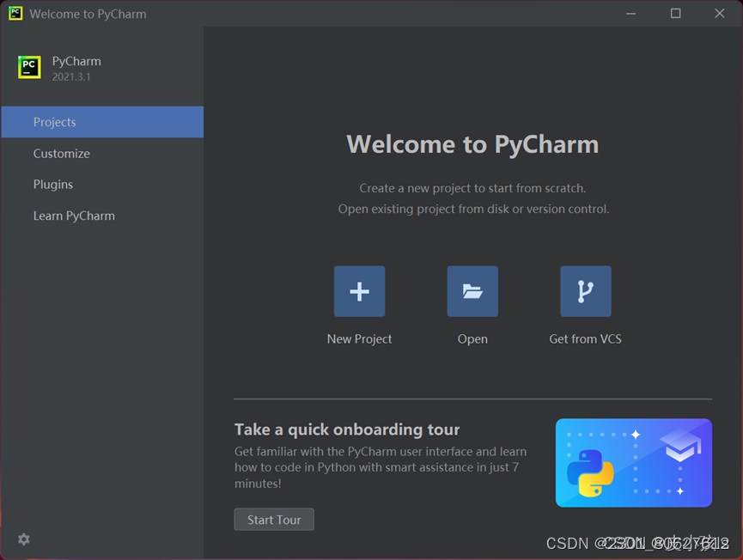Click the version number 2021.3.1

click(x=76, y=76)
